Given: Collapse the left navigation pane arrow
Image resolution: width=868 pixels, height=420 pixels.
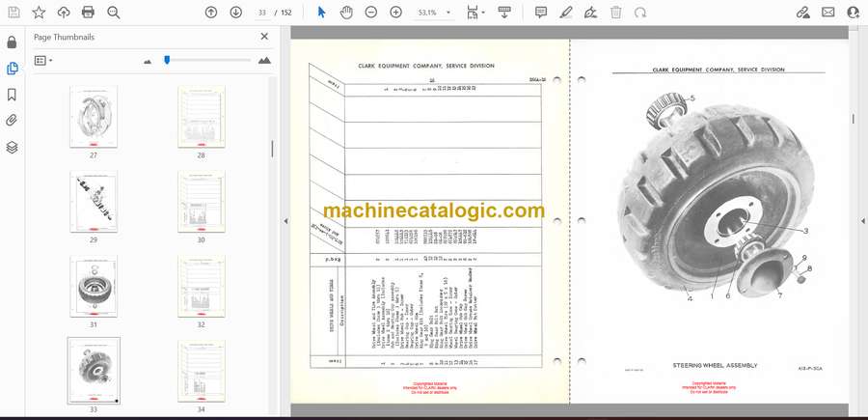Looking at the screenshot, I should pos(285,221).
